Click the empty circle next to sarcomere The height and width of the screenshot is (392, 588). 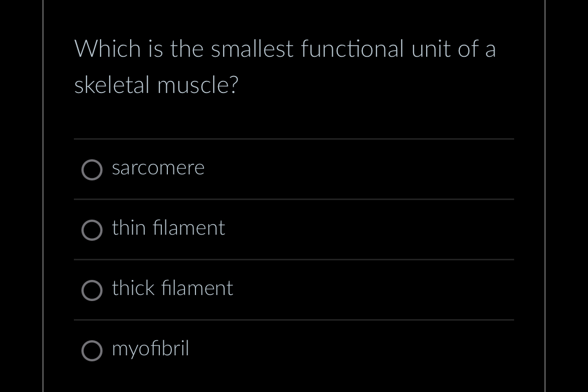click(x=92, y=170)
